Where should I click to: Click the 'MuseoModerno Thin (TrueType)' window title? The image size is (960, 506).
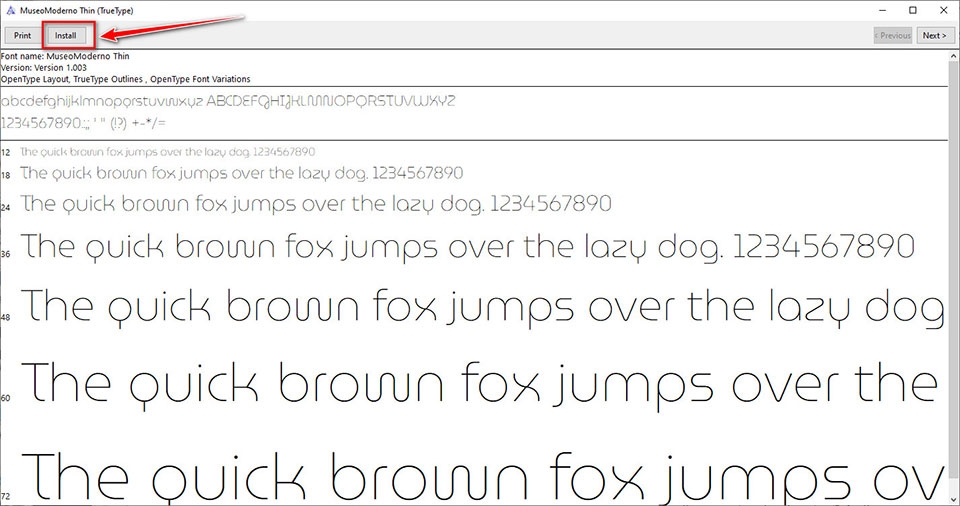[77, 10]
